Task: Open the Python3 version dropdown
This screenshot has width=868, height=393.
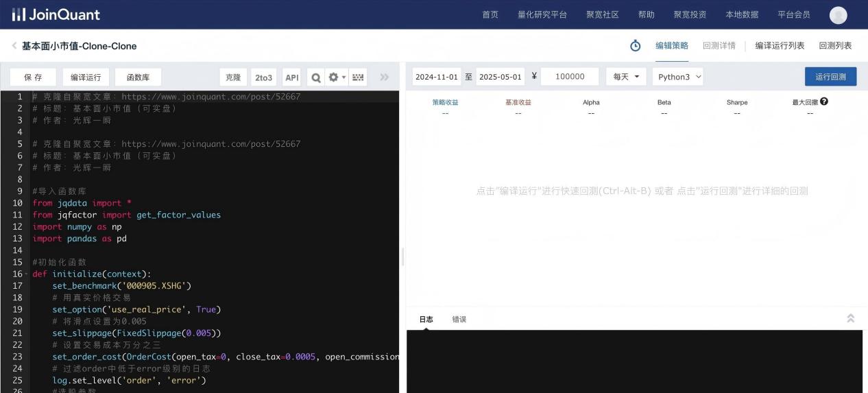Action: point(678,77)
